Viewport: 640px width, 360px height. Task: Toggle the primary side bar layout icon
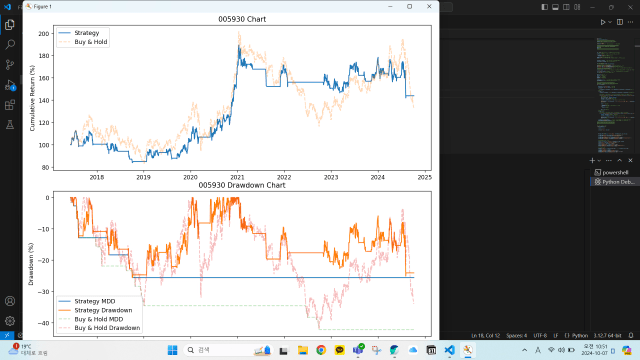(544, 7)
